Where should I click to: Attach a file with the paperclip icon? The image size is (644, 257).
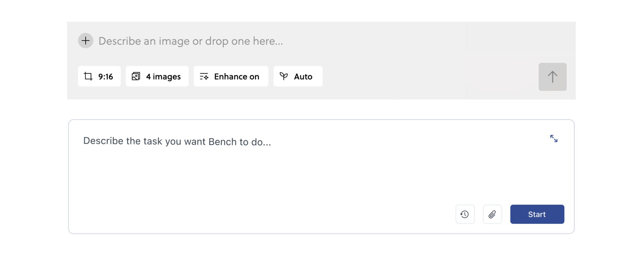pos(492,214)
